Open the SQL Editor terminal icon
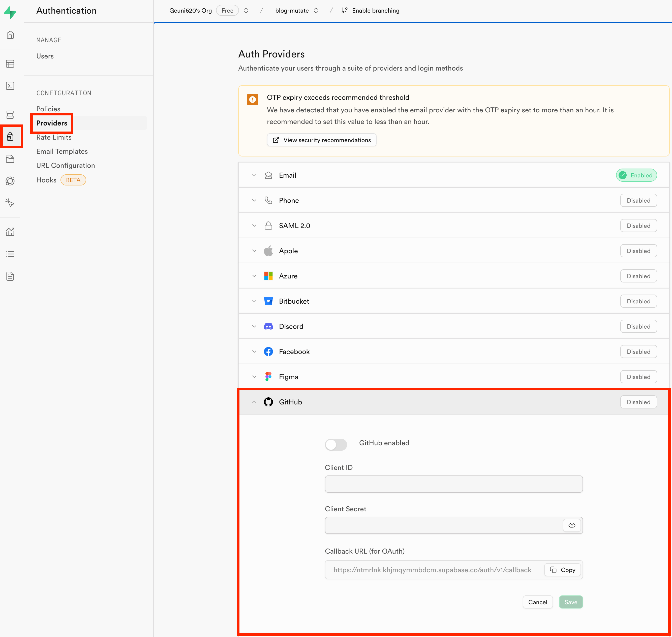The image size is (672, 637). 10,86
